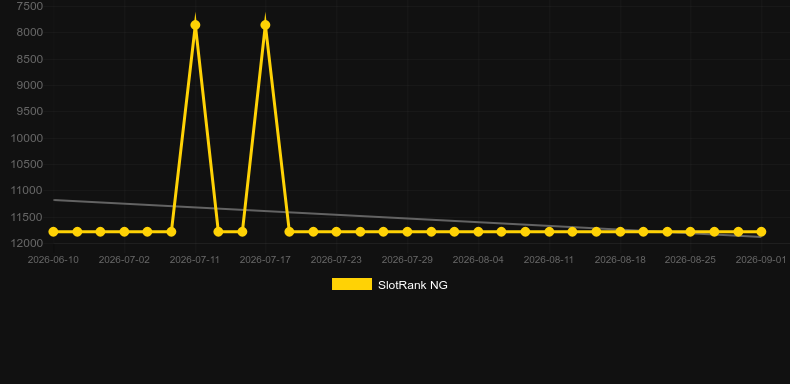Click the 2026-07-23 x-axis date label

coord(336,260)
